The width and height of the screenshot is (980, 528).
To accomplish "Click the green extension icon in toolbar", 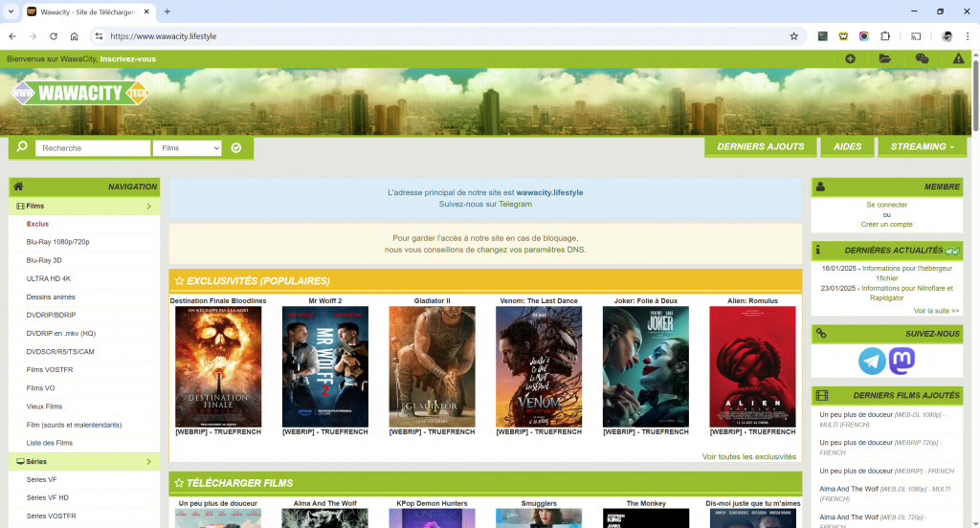I will pos(822,36).
